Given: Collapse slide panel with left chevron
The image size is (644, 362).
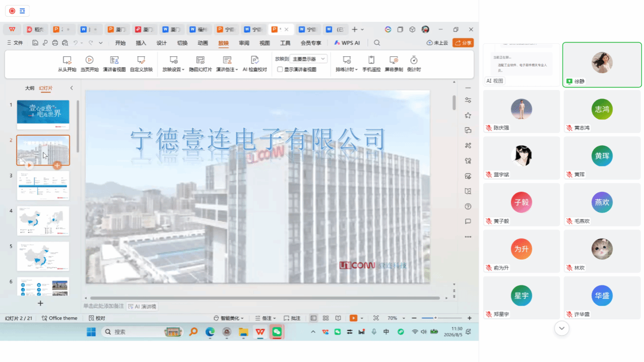Looking at the screenshot, I should (72, 88).
